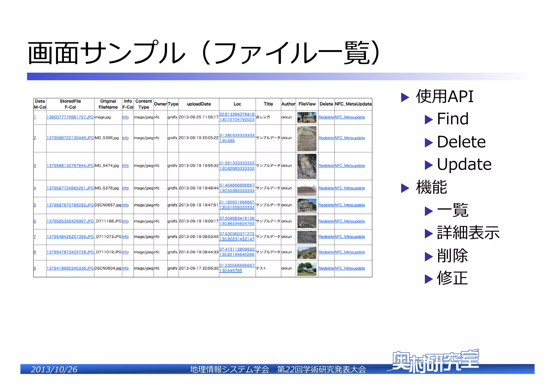555x392 pixels.
Task: Click the uploadDate column header
Action: pos(199,104)
